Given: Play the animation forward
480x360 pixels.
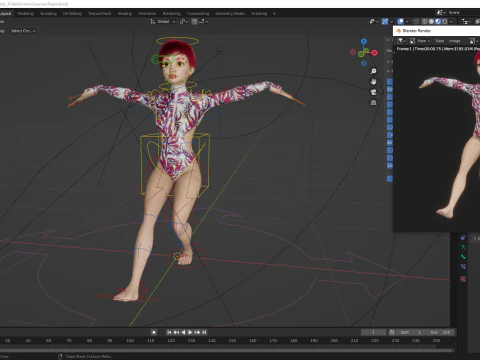Looking at the screenshot, I should (190, 332).
